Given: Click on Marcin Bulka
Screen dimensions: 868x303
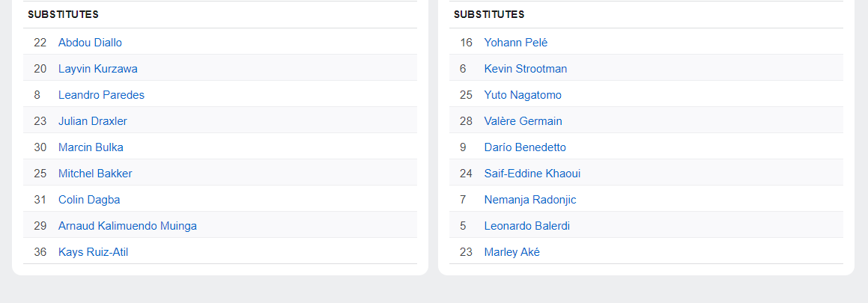Looking at the screenshot, I should tap(91, 147).
